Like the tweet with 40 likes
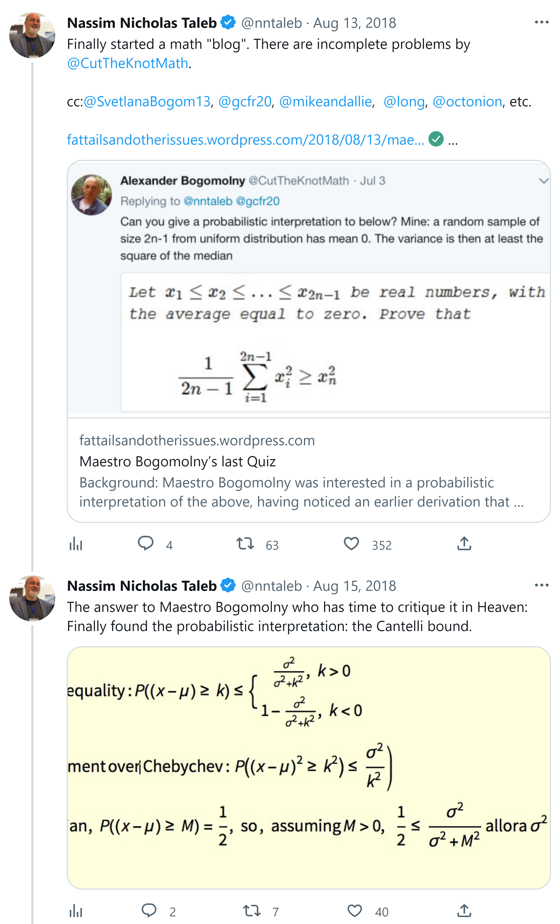The image size is (560, 924). click(x=354, y=911)
